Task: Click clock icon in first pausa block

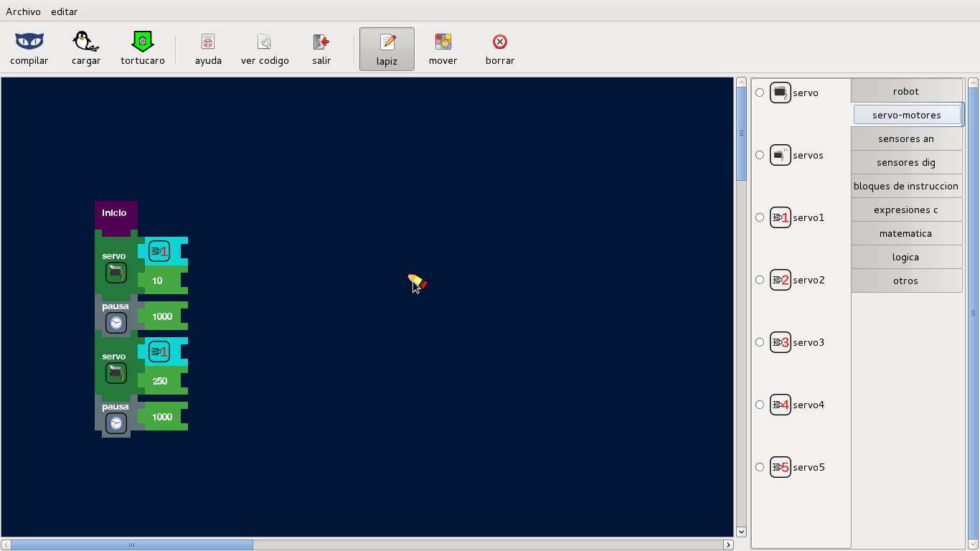Action: point(116,323)
